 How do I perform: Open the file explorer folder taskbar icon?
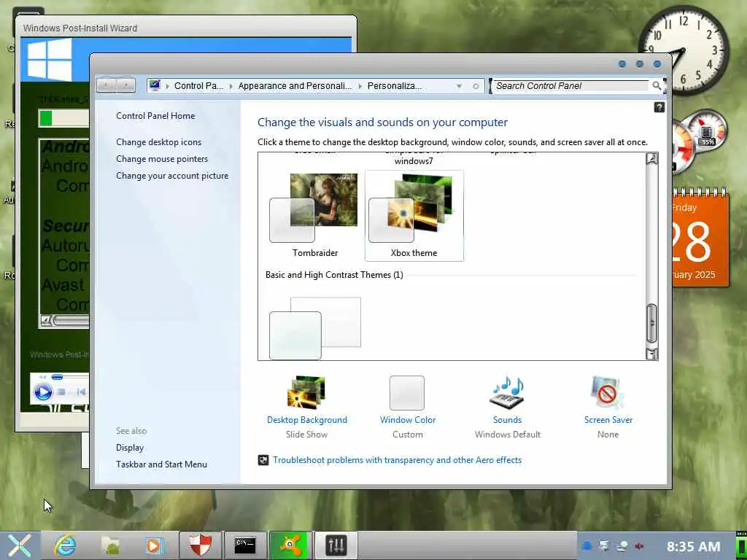coord(111,545)
